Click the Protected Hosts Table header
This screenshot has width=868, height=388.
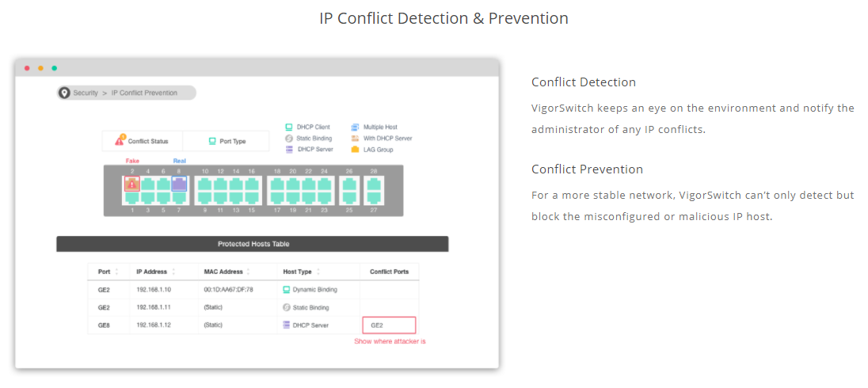pos(253,244)
